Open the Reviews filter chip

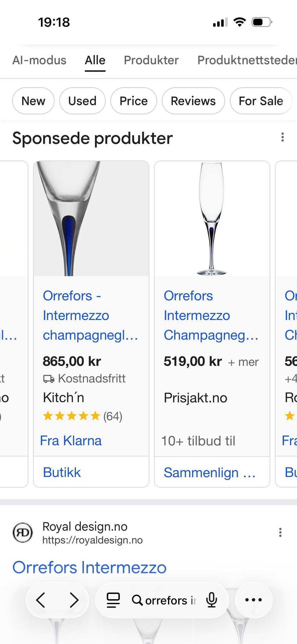click(x=193, y=101)
